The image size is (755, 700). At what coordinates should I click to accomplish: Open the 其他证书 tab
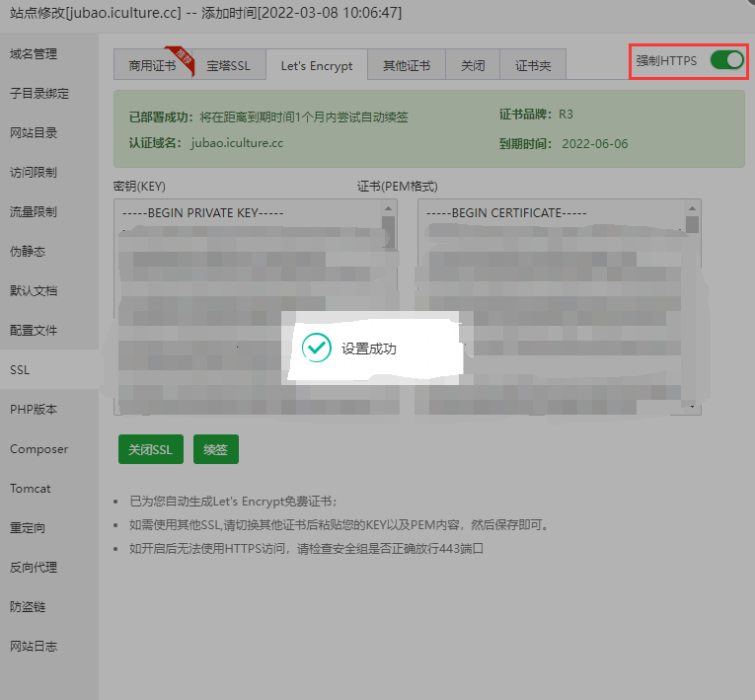click(407, 64)
